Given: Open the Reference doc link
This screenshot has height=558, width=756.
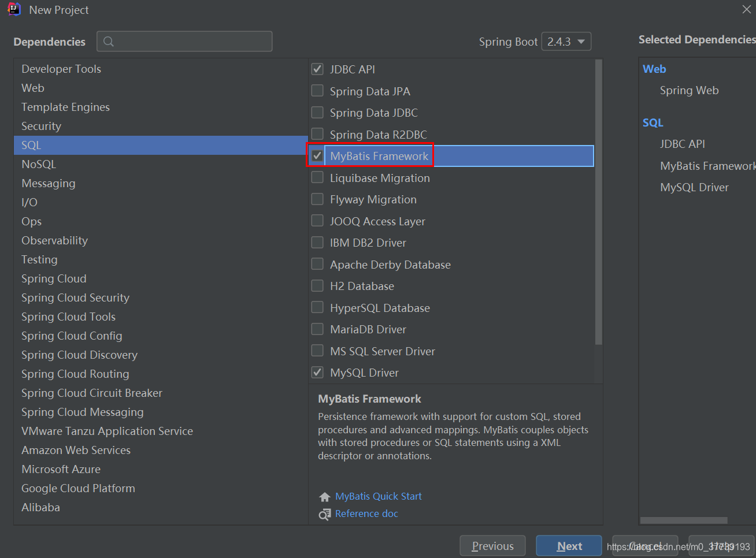Looking at the screenshot, I should pos(366,514).
